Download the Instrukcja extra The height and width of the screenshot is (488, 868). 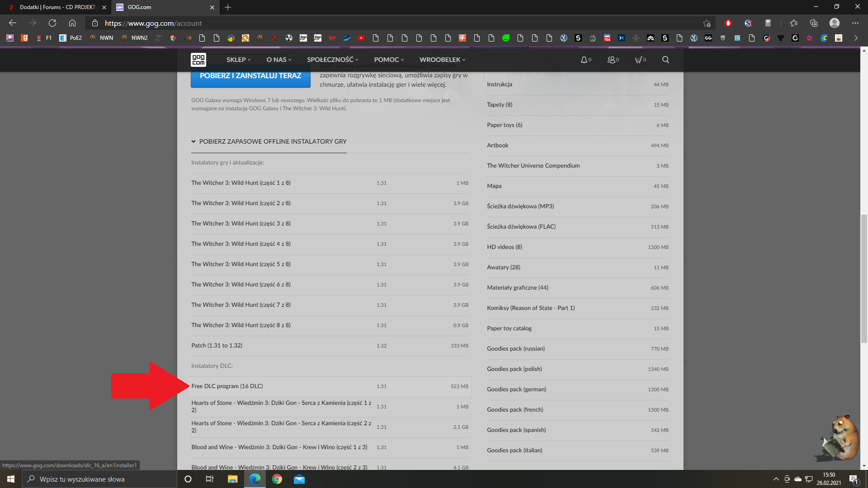(x=577, y=84)
